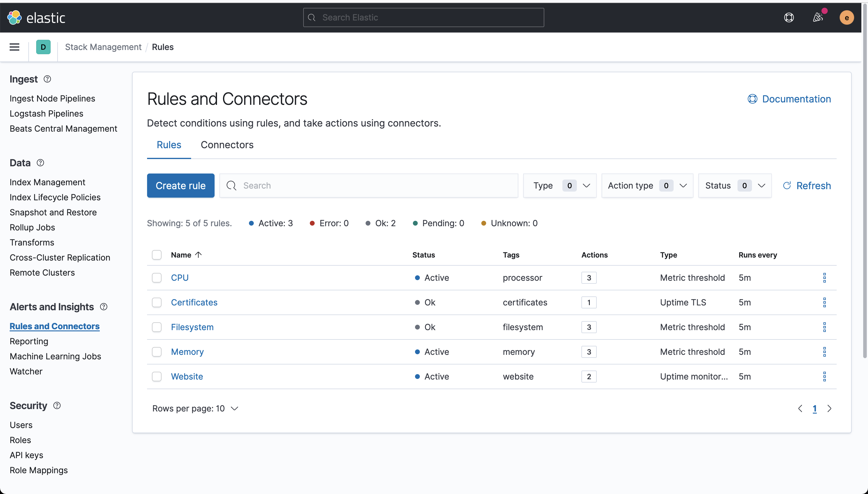Open the actions menu for CPU rule
868x494 pixels.
coord(824,278)
